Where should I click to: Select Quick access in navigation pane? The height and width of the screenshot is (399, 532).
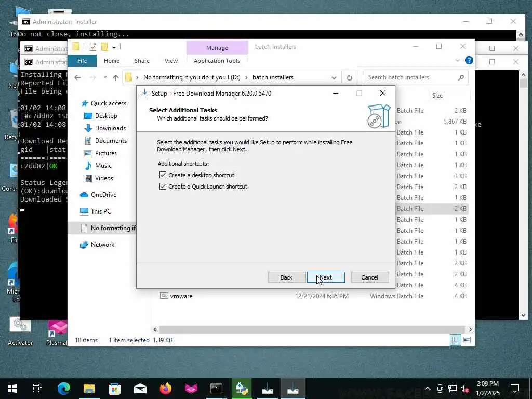coord(108,103)
